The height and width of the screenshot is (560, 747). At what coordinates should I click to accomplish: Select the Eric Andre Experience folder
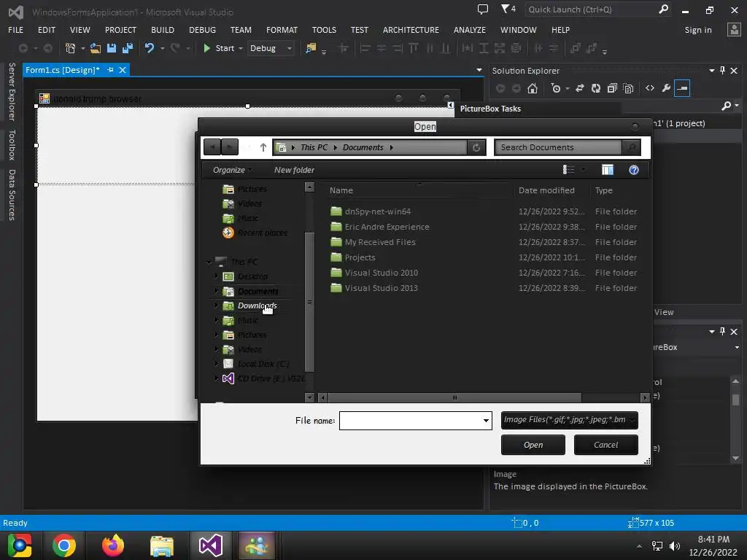pyautogui.click(x=387, y=227)
